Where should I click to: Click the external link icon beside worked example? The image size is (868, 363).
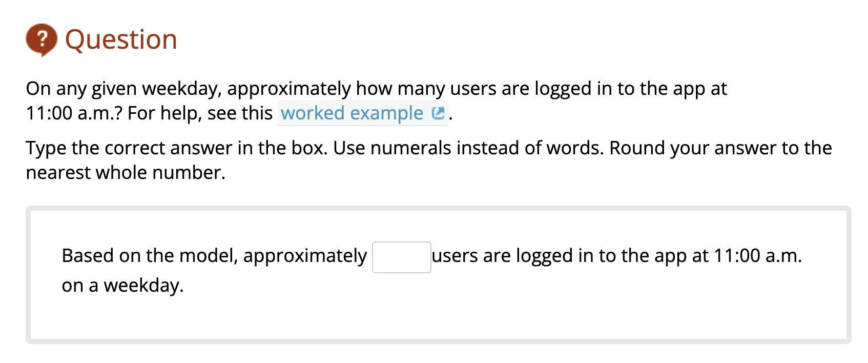tap(438, 113)
